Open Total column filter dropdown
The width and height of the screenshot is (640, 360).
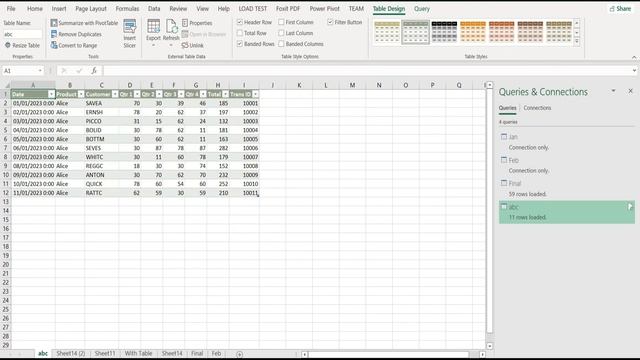[225, 94]
